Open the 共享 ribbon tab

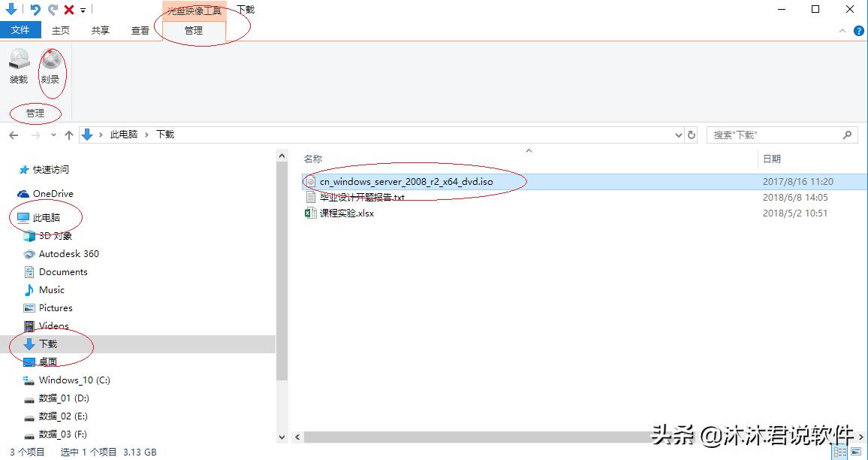[100, 31]
